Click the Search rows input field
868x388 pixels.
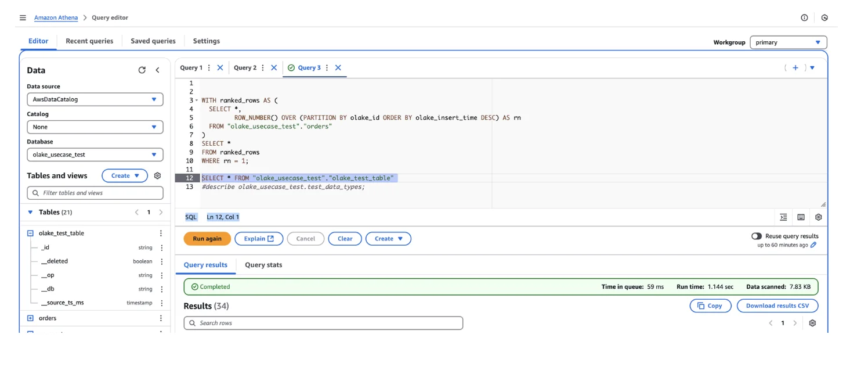(x=323, y=323)
